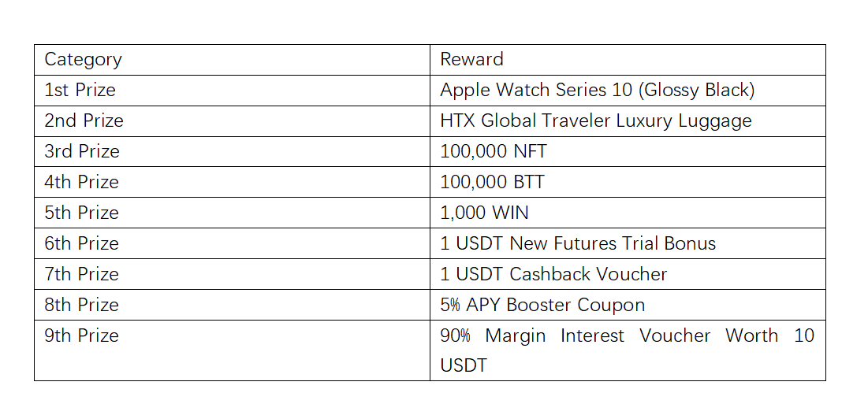Click the 5% APY Booster Coupon cell
Screen dimensions: 868x404
(542, 306)
